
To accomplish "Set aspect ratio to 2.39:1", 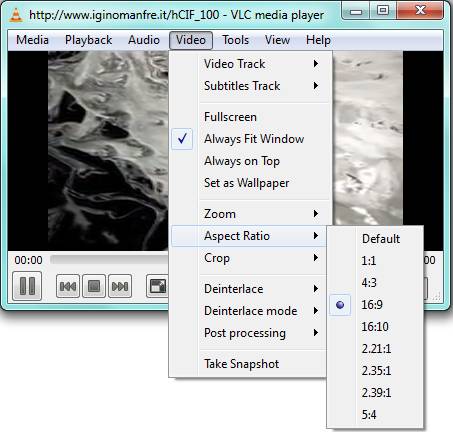I will coord(375,393).
